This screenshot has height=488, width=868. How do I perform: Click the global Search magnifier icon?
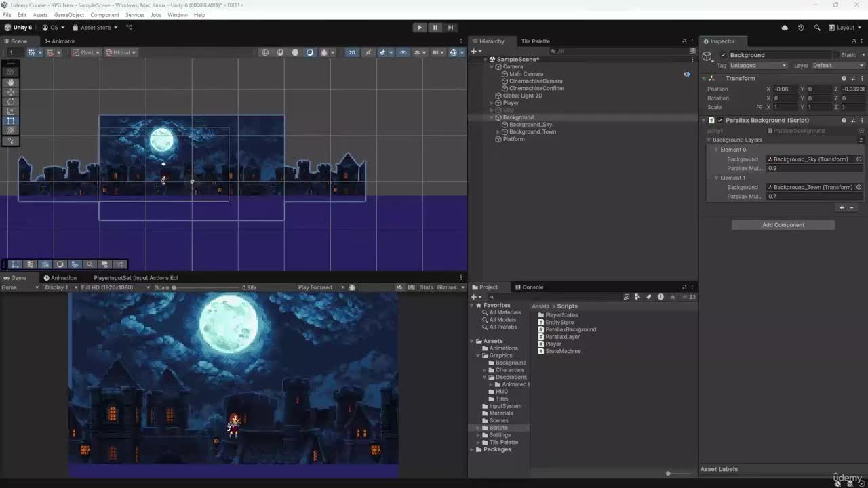pos(817,28)
